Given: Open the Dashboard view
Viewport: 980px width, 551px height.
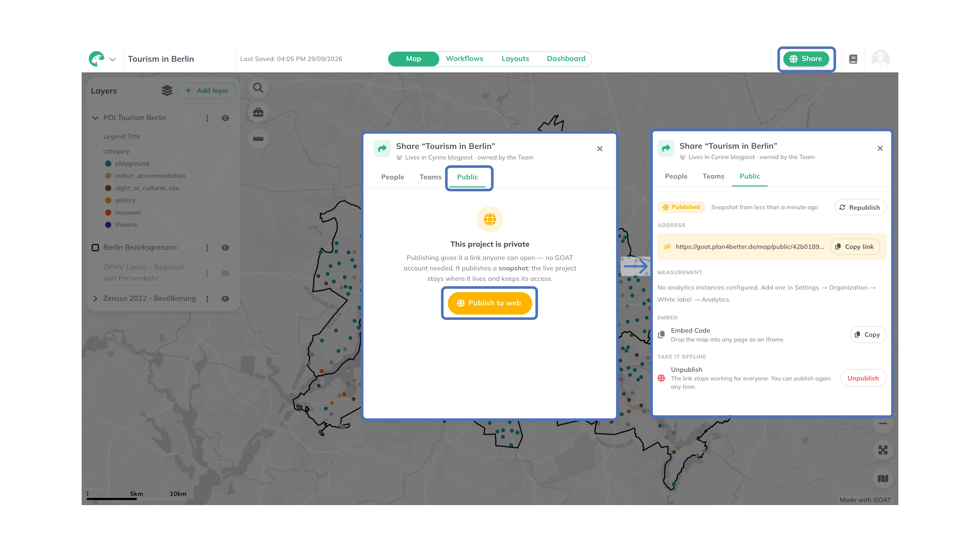Looking at the screenshot, I should click(x=566, y=59).
